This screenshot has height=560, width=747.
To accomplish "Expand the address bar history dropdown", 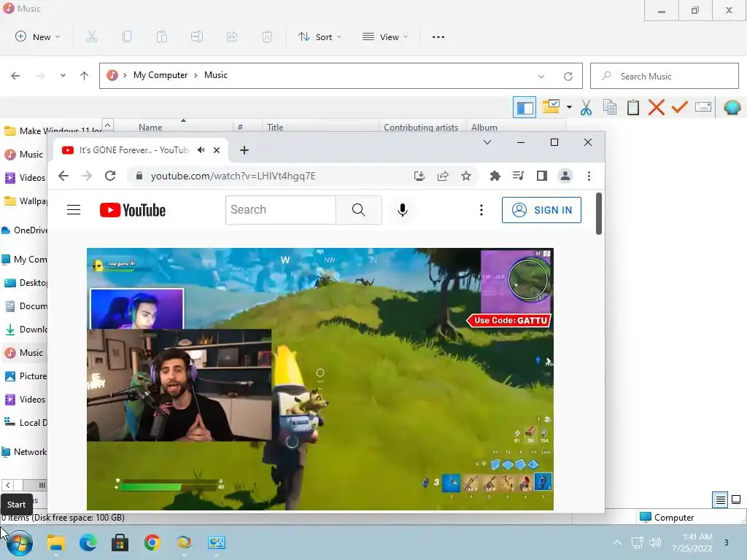I will tap(541, 76).
